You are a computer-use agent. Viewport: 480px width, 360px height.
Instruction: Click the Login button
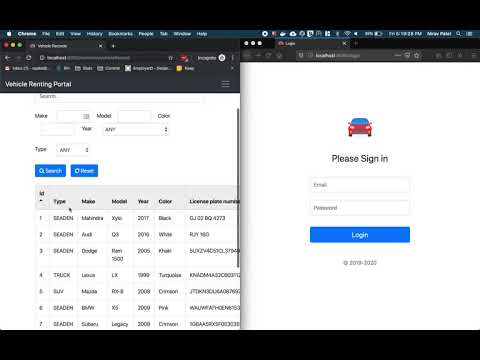pyautogui.click(x=360, y=235)
